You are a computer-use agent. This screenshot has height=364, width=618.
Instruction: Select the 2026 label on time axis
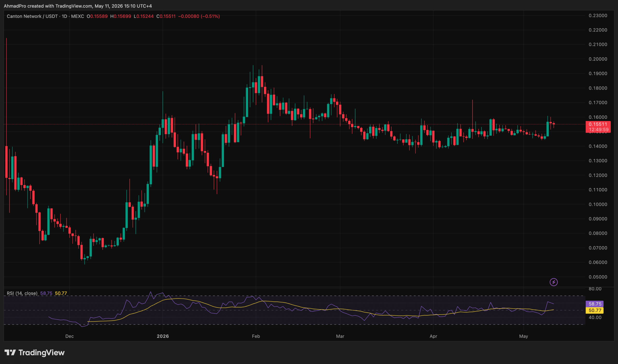pyautogui.click(x=163, y=336)
